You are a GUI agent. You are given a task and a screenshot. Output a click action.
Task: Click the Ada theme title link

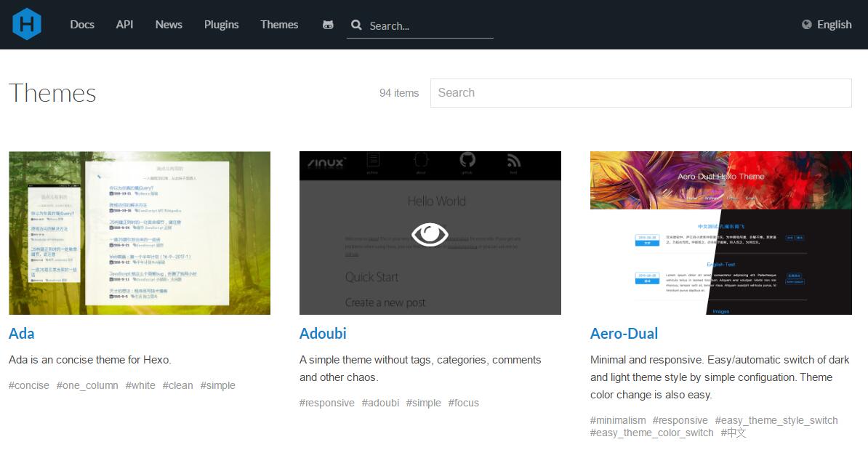(x=22, y=334)
